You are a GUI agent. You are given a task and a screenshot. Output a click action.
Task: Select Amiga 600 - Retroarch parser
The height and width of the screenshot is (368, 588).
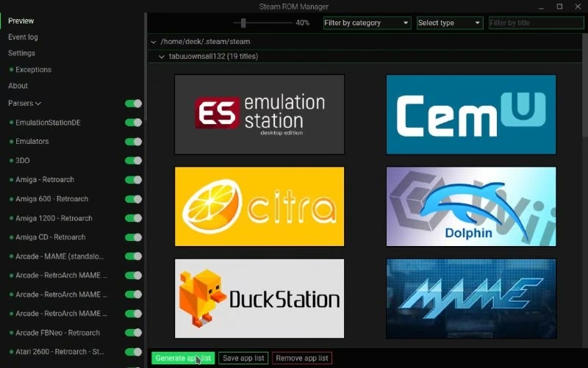(x=51, y=198)
